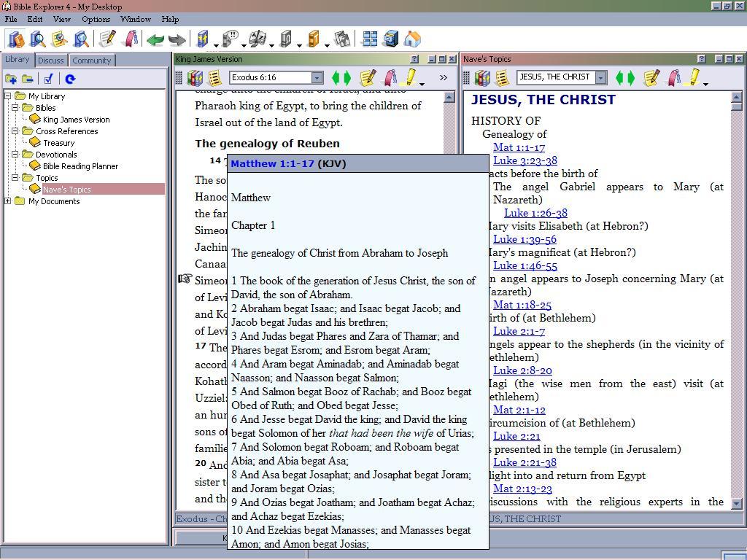Viewport: 747px width, 560px height.
Task: Collapse the My Library tree node
Action: point(7,96)
